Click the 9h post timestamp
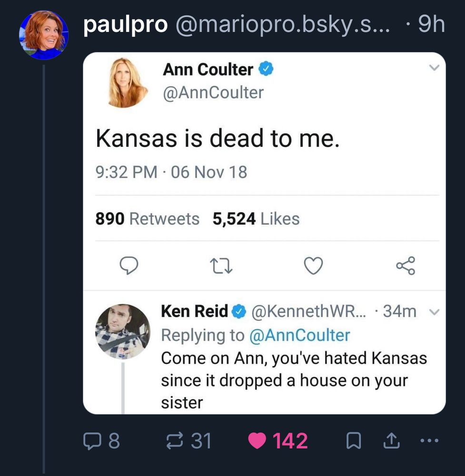465x476 pixels. click(x=432, y=25)
